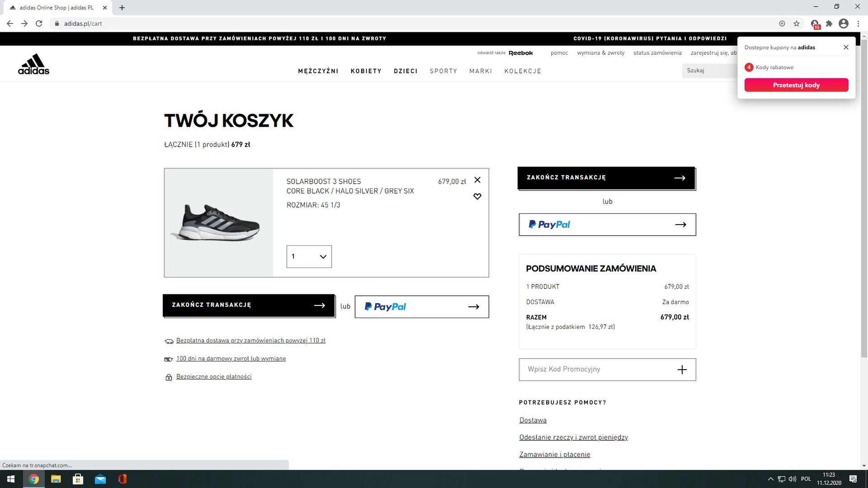Click the adidas logo

click(33, 64)
